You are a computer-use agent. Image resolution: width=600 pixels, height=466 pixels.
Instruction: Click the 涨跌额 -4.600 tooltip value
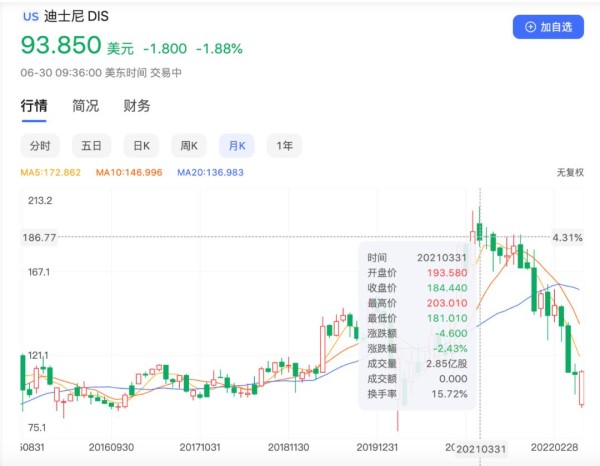[x=451, y=333]
